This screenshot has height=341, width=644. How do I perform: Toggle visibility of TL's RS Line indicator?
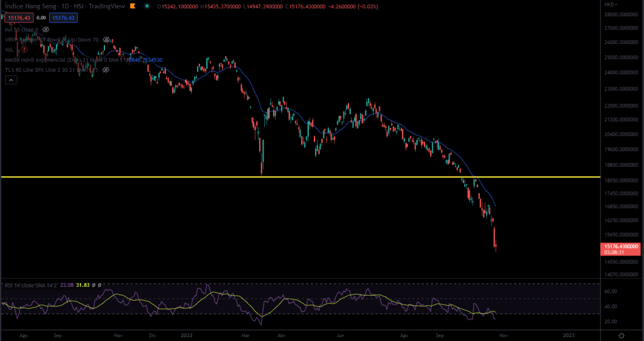click(106, 70)
